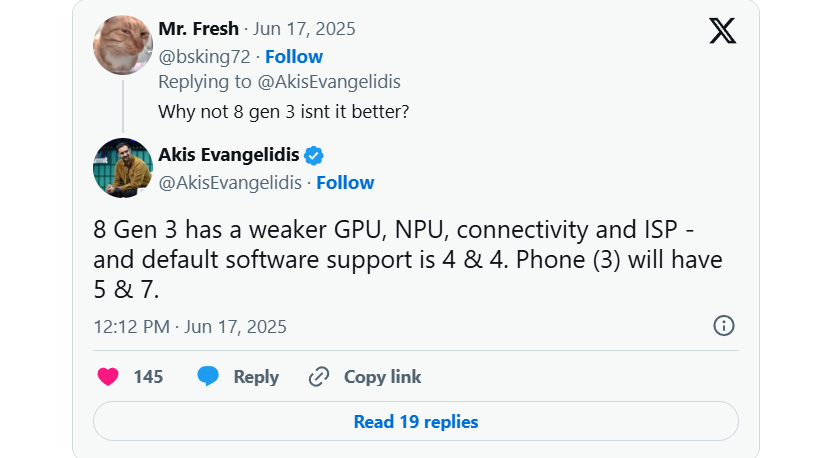Click the Copy link text

click(383, 377)
